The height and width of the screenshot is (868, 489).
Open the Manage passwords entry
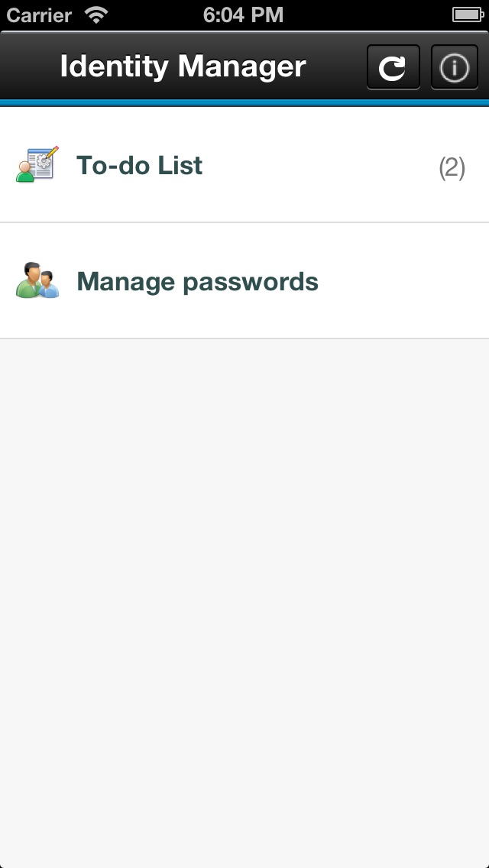[197, 282]
